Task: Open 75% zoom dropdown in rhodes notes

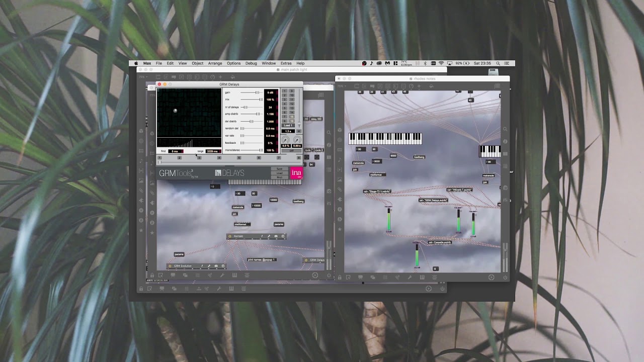Action: [x=342, y=86]
